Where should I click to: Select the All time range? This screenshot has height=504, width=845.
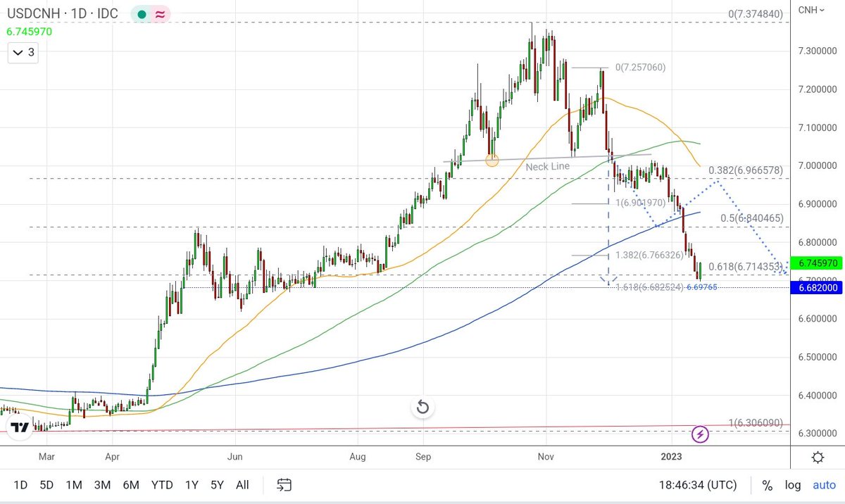tap(242, 484)
